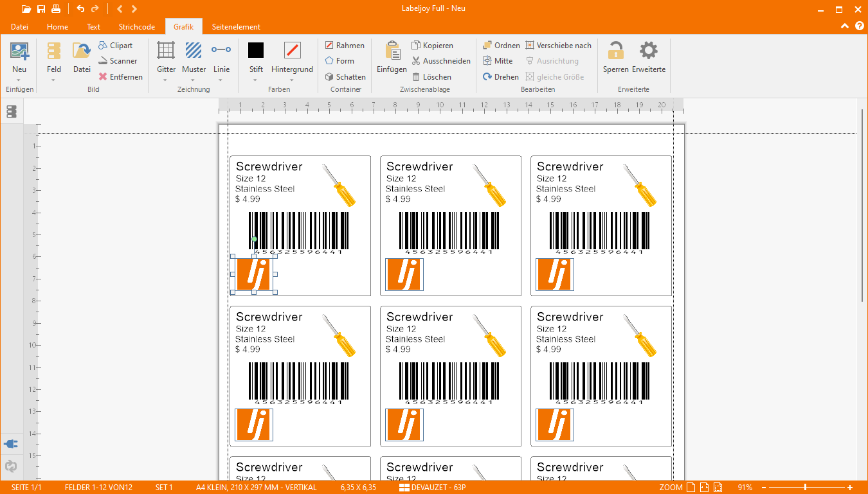Viewport: 868px width, 494px height.
Task: Open file via folder icon in title bar
Action: click(x=26, y=9)
